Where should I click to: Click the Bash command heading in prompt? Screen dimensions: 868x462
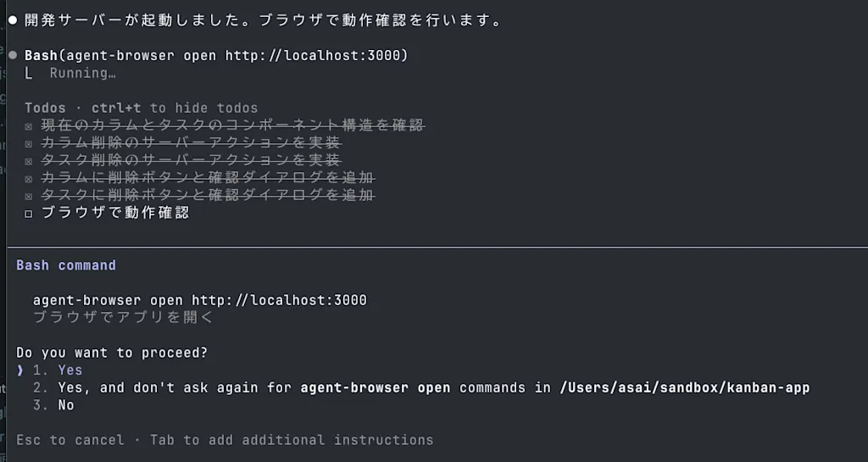point(66,265)
